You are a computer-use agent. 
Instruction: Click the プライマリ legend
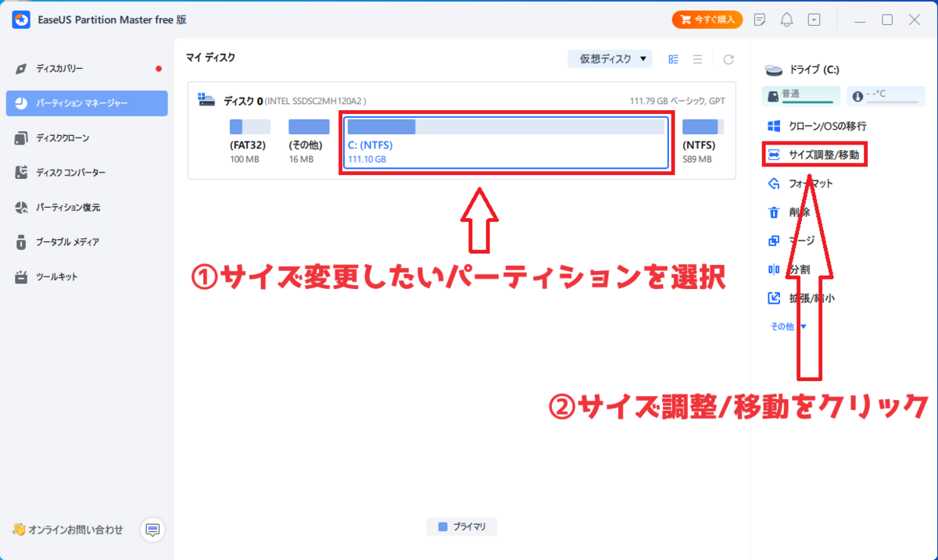[462, 527]
